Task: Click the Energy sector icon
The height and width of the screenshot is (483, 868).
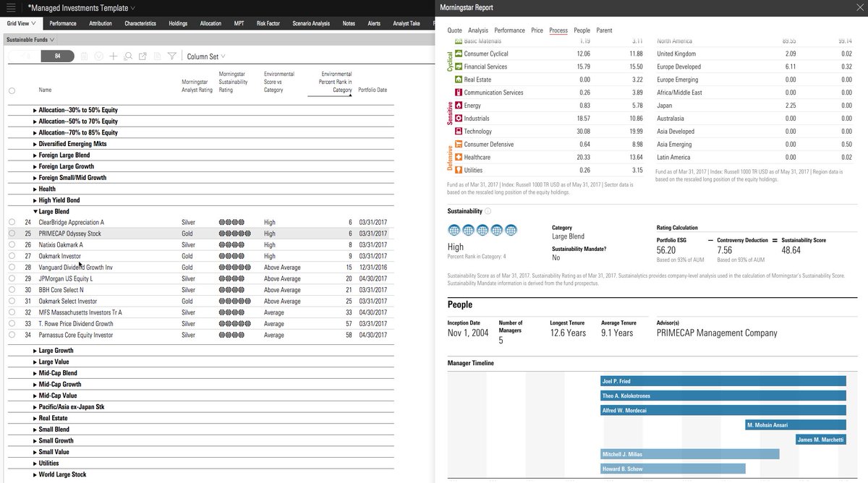Action: 458,106
